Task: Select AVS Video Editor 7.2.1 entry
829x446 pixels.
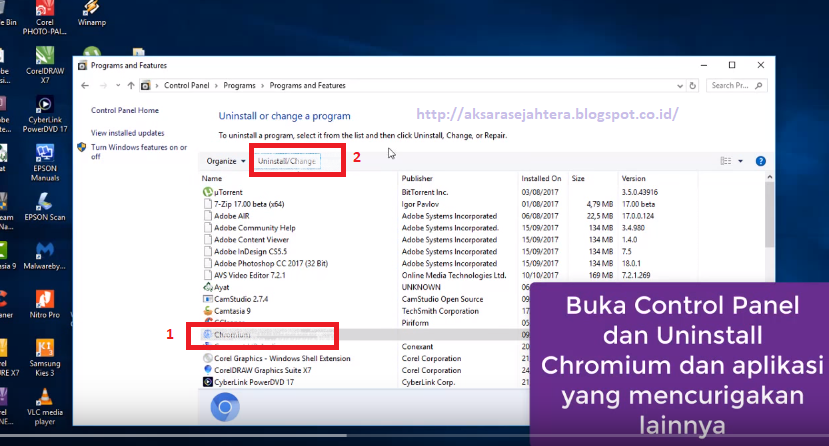Action: point(244,275)
